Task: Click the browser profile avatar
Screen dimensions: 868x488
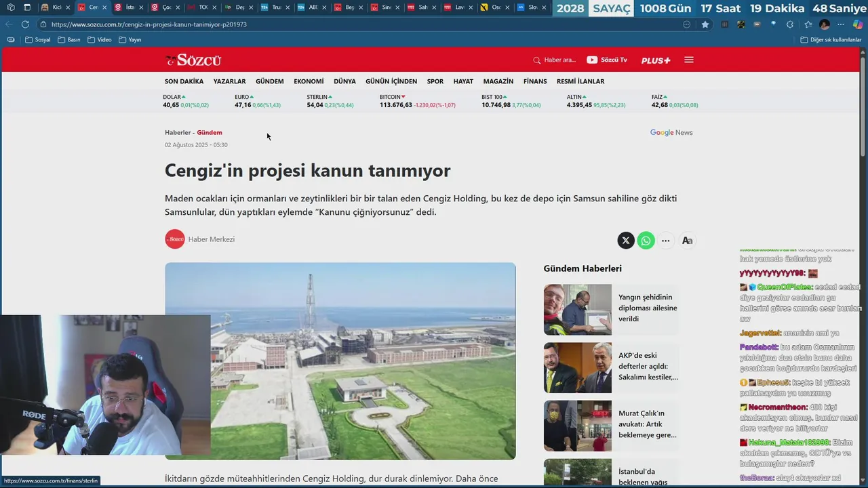Action: (x=825, y=24)
